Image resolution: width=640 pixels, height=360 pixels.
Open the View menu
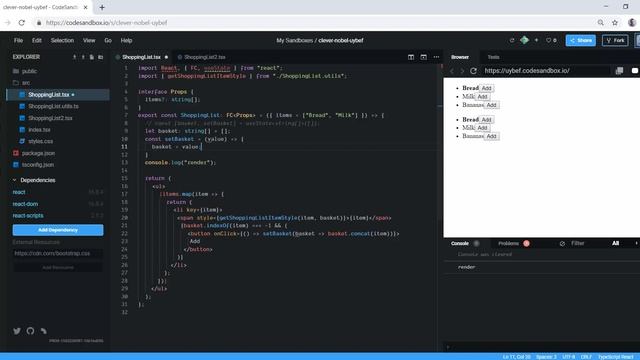pos(89,40)
